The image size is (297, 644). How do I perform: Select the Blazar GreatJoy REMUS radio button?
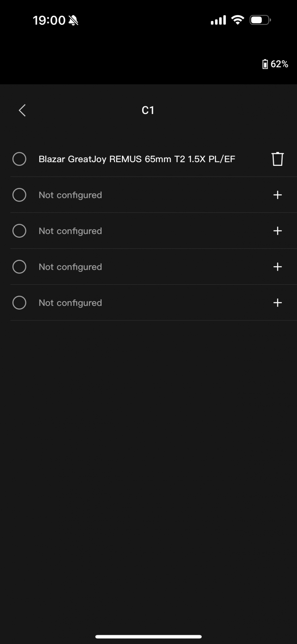point(19,159)
